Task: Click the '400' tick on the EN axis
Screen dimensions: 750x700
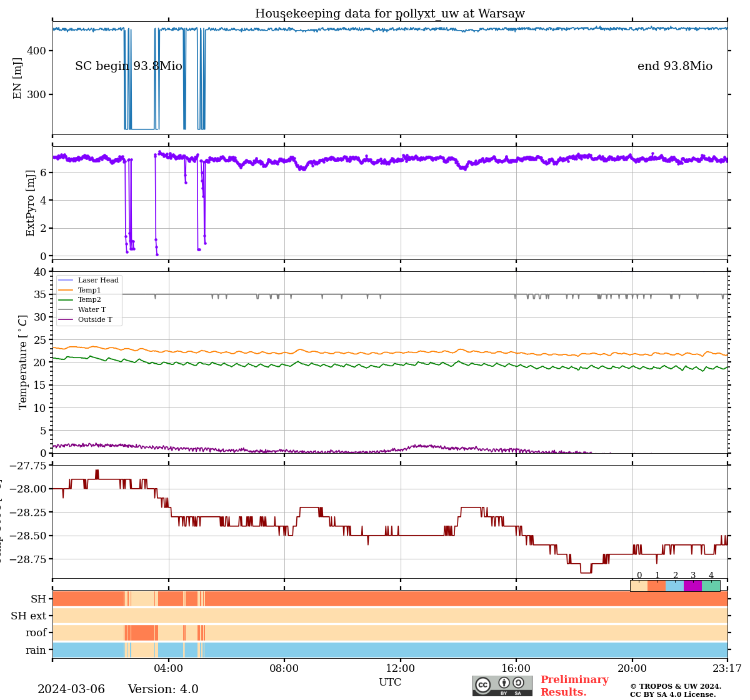Action: click(36, 51)
